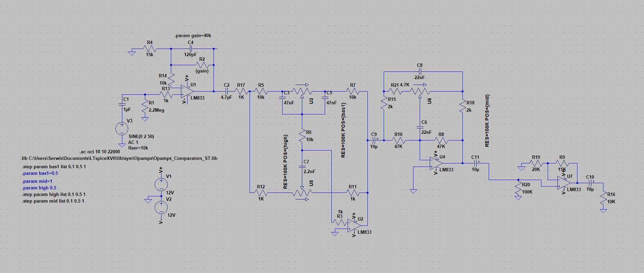Select the U3 bass potentiometer symbol
The image size is (644, 273).
click(302, 91)
